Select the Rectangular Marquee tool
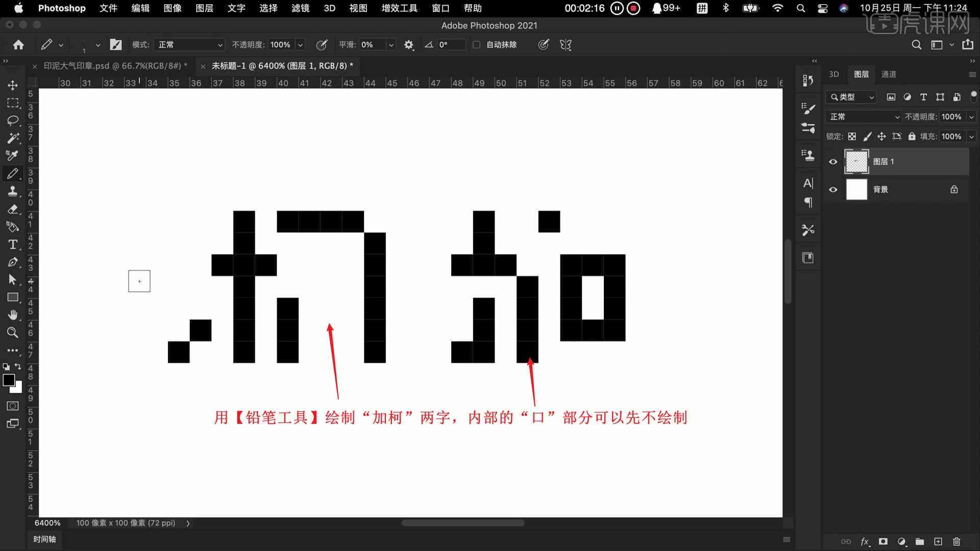Screen dimensions: 980x551 tap(13, 103)
